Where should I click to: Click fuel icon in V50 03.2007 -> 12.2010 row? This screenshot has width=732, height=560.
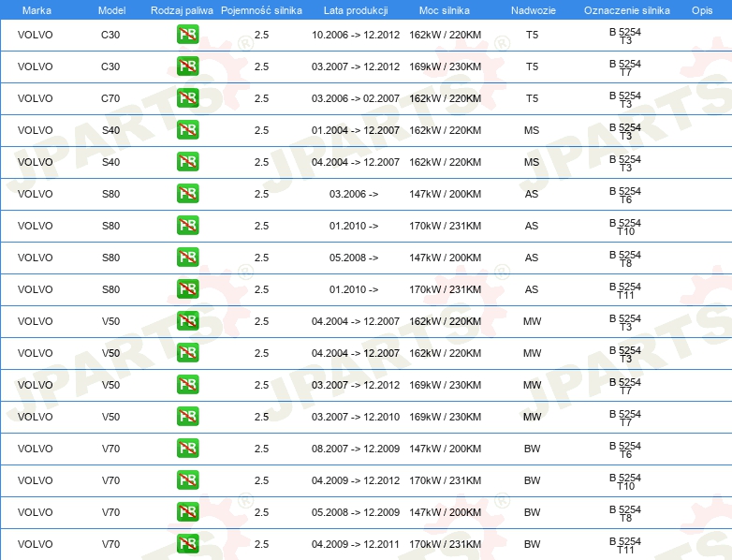tap(187, 416)
